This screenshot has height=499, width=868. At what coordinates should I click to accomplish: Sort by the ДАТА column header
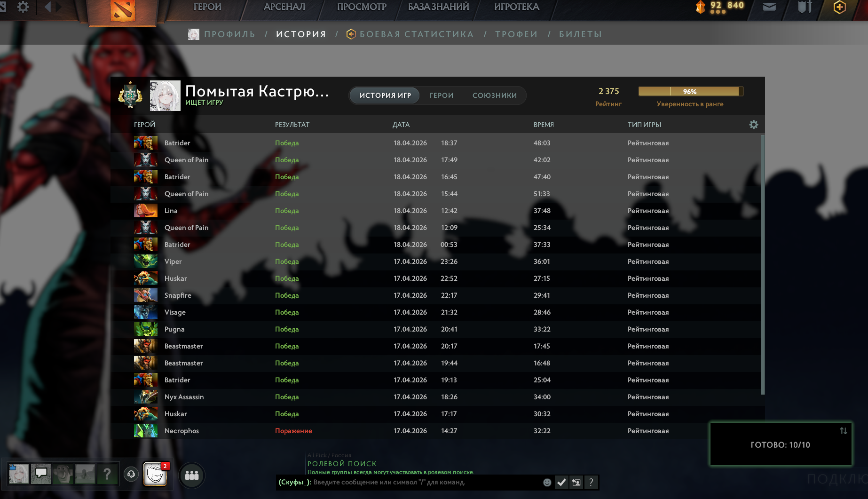[401, 125]
